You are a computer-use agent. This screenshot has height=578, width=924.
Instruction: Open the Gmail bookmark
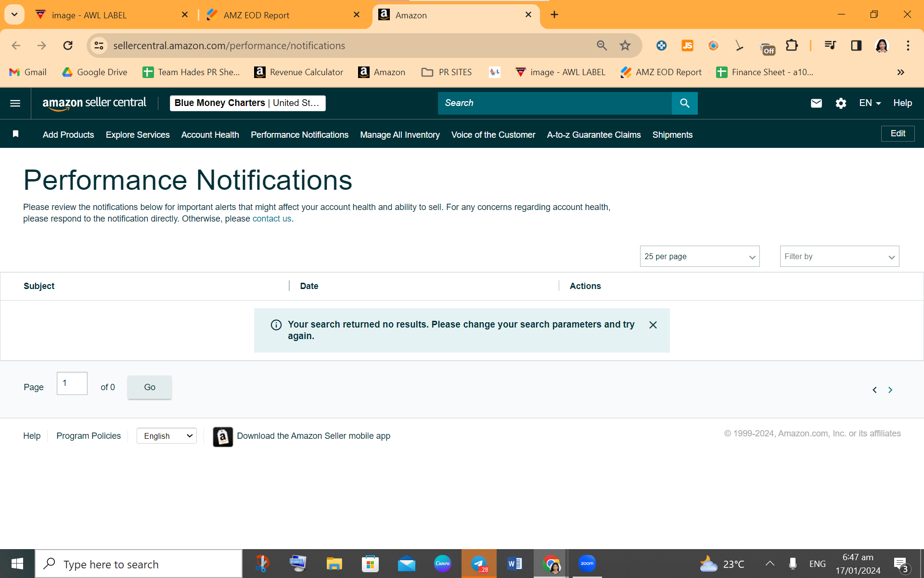pyautogui.click(x=28, y=72)
